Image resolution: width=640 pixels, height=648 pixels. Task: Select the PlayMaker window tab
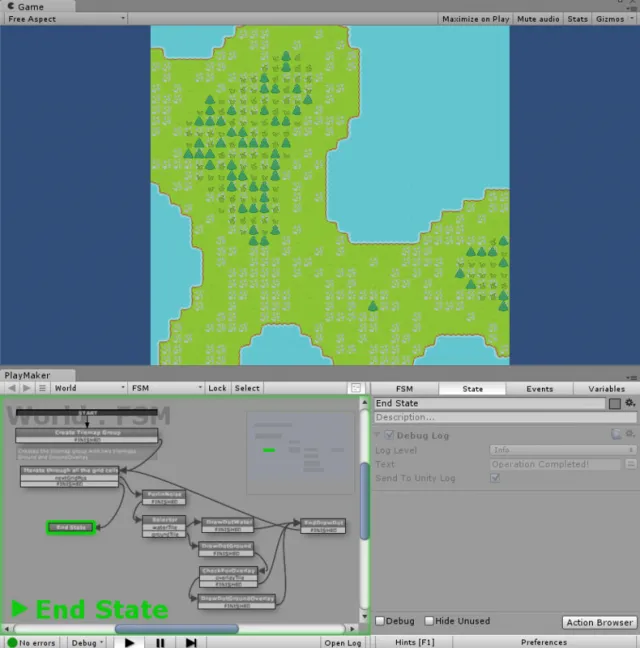pos(37,375)
